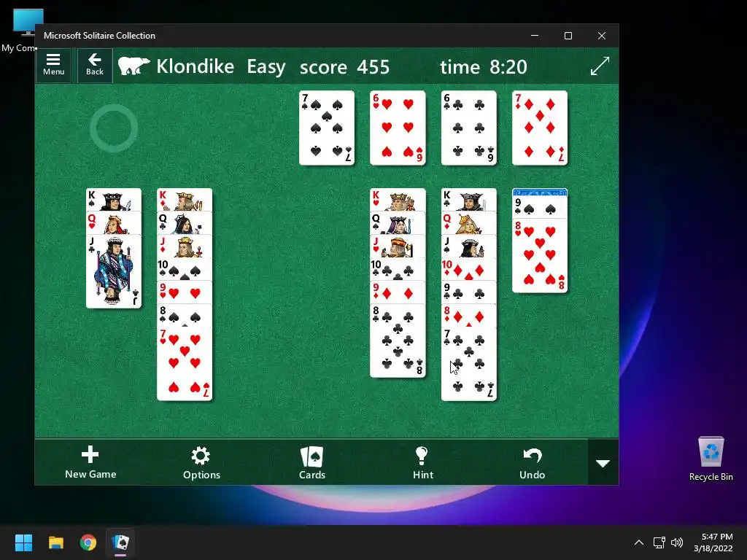Show hidden system tray icons

coord(639,542)
